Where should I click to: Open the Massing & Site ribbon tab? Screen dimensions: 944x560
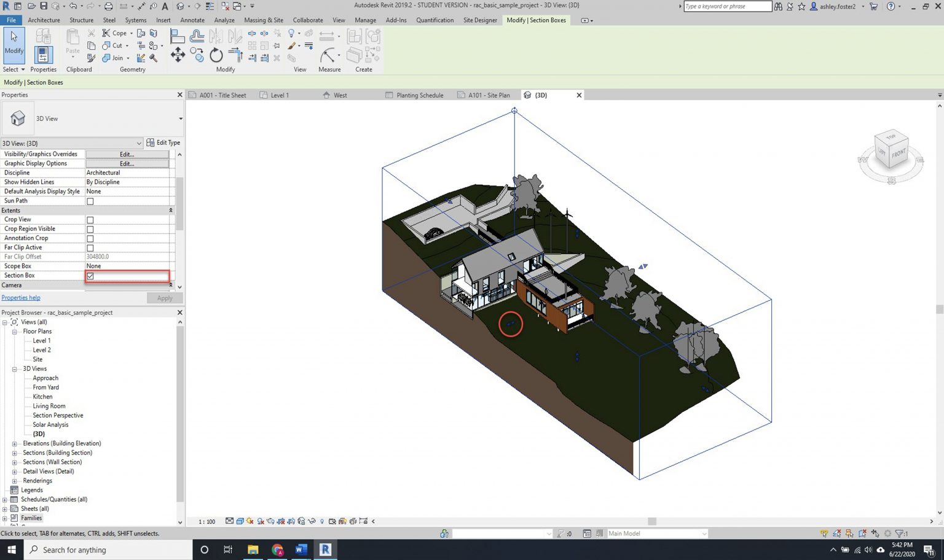point(264,20)
